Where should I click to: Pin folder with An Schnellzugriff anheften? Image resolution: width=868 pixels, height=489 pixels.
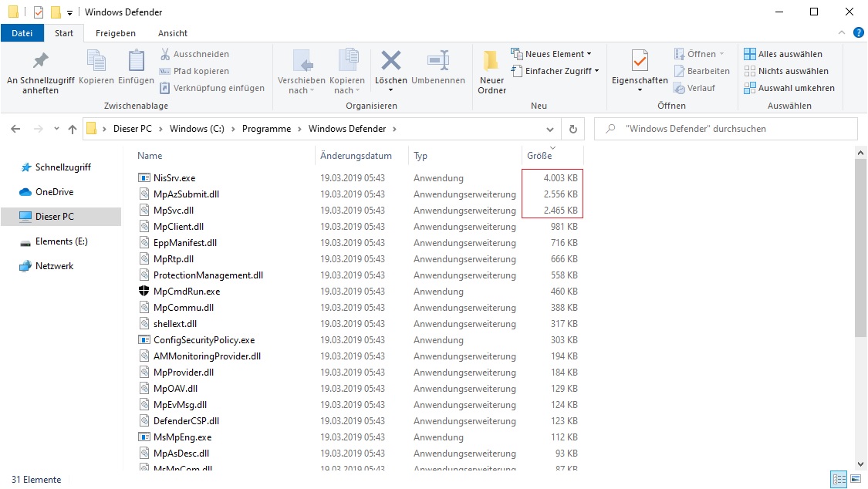pos(40,73)
